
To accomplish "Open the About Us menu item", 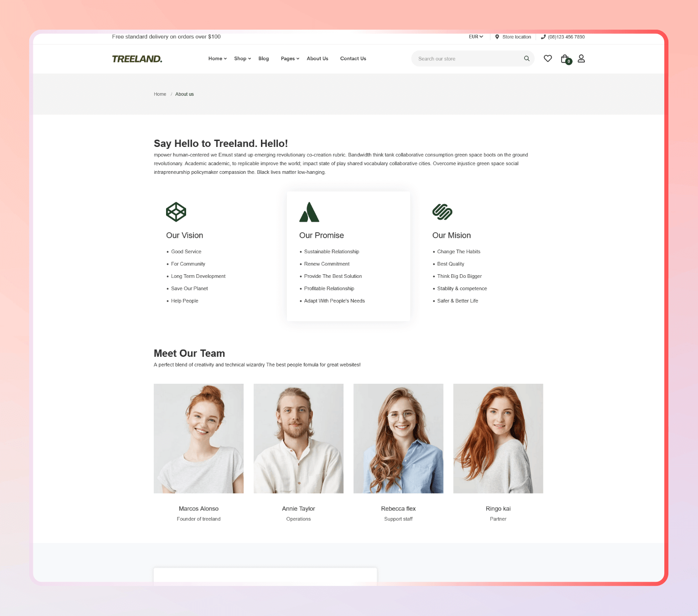I will click(x=318, y=58).
